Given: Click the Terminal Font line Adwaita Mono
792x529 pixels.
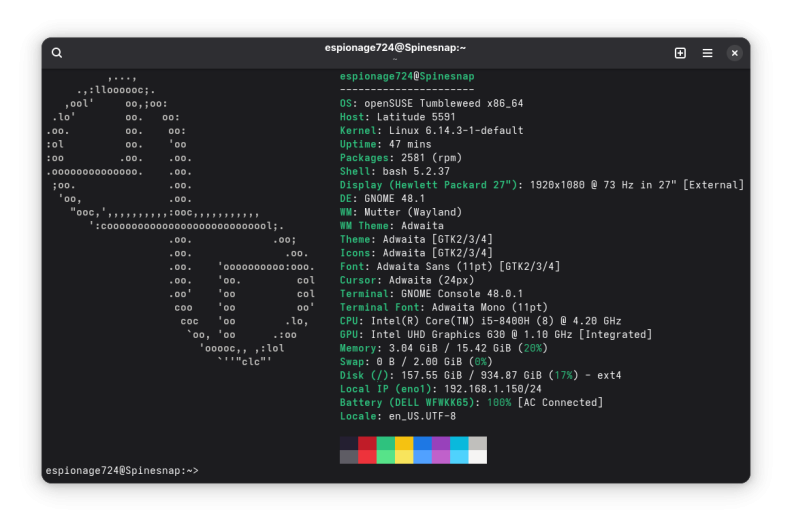Looking at the screenshot, I should pyautogui.click(x=443, y=308).
